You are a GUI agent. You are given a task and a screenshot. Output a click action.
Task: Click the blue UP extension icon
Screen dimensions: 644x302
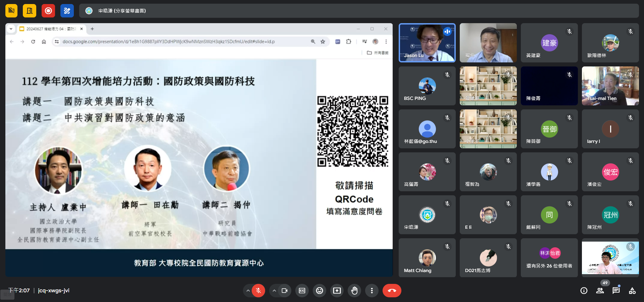(338, 42)
